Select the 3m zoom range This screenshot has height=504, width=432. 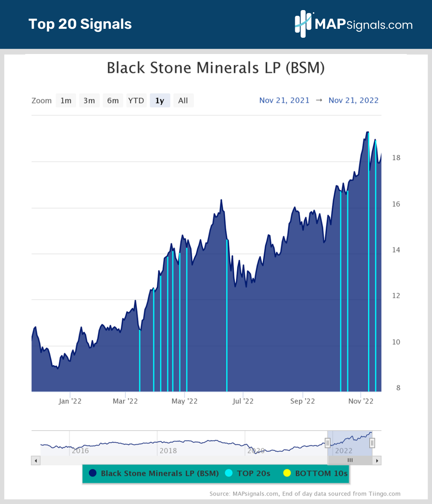[x=89, y=100]
